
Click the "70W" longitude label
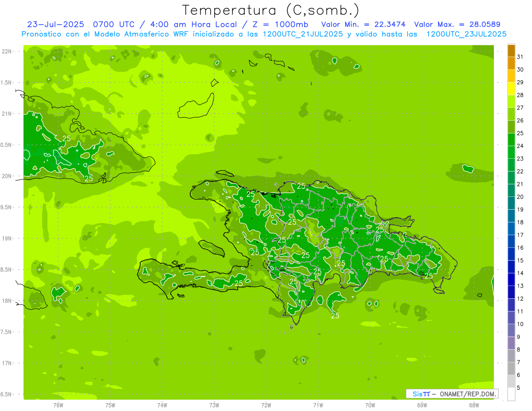370,405
